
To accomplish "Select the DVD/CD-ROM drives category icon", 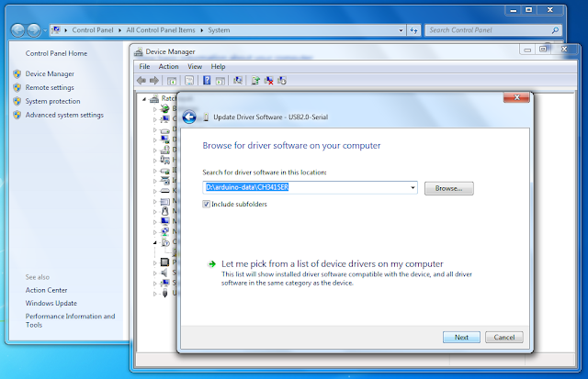I will point(164,150).
